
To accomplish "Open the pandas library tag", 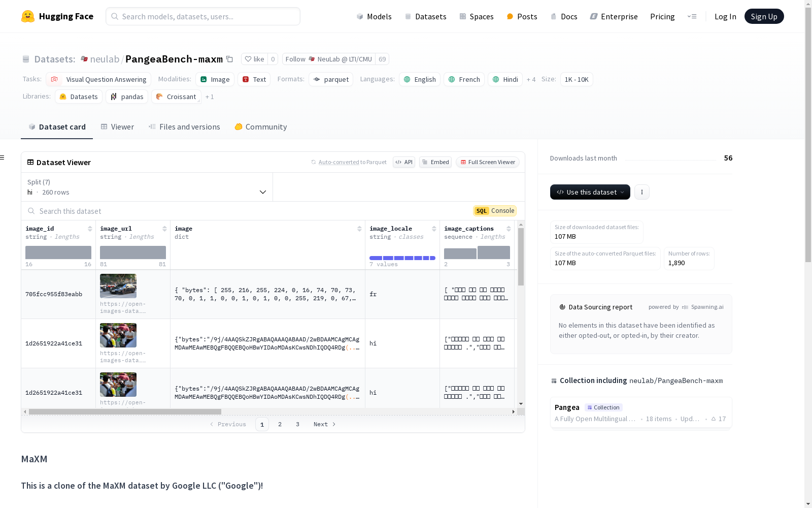I will click(127, 97).
